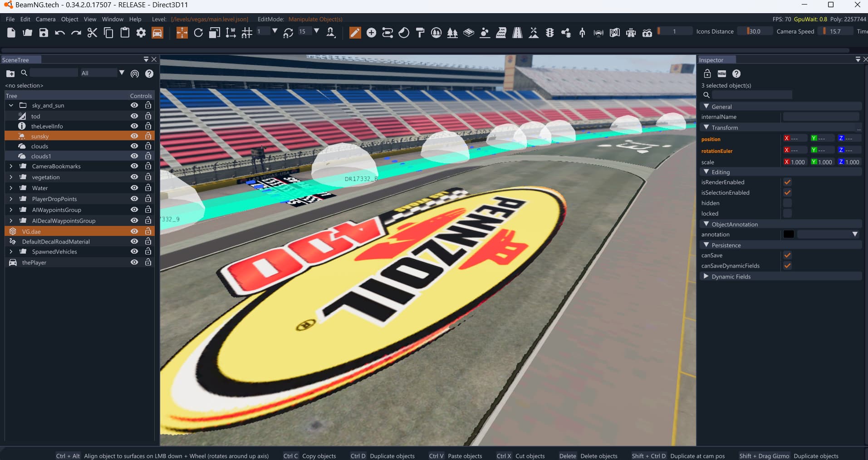Viewport: 868px width, 460px height.
Task: Open the Edit menu
Action: [25, 19]
